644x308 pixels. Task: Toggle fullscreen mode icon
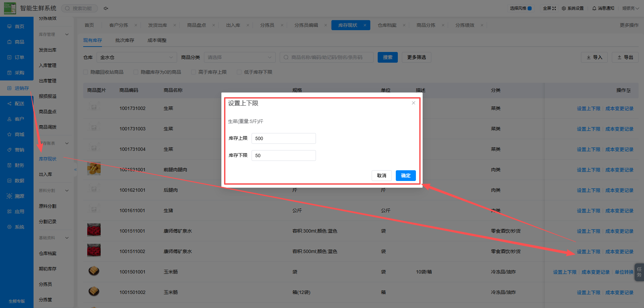point(554,8)
